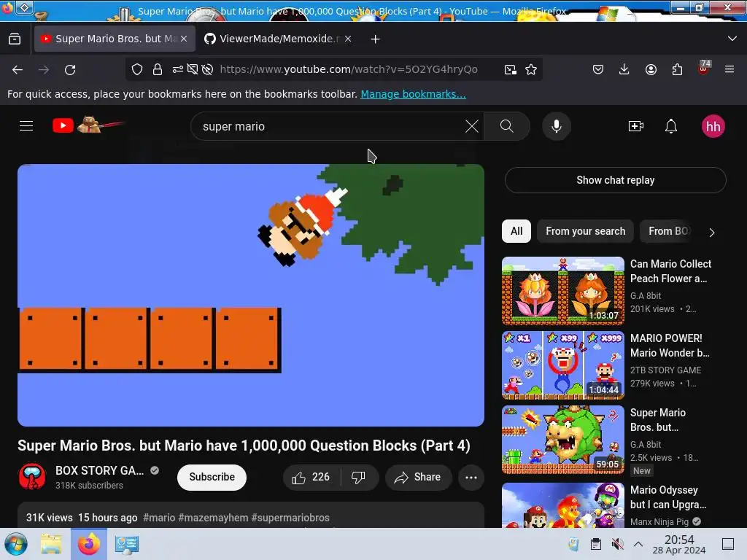This screenshot has width=747, height=560.
Task: Click the video player area
Action: tap(251, 295)
